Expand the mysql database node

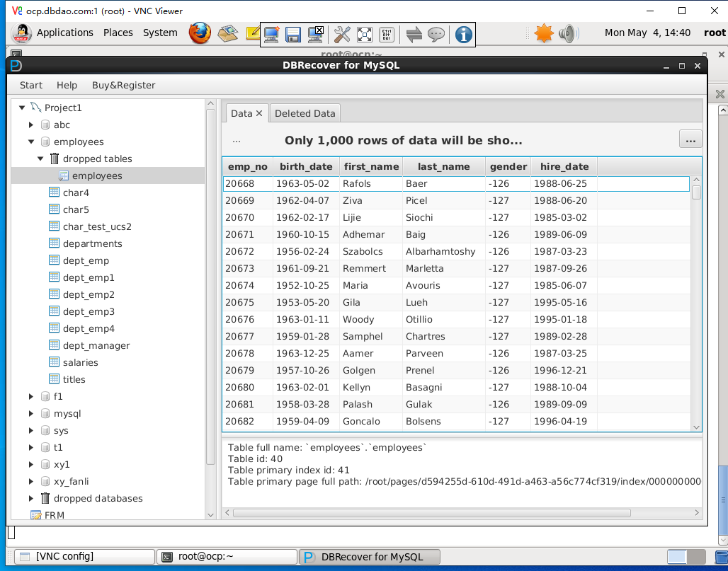31,413
